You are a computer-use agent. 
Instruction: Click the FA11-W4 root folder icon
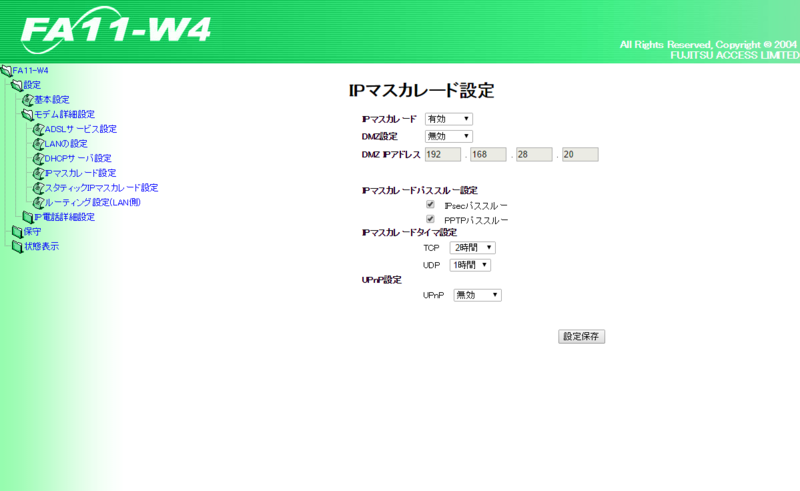click(7, 70)
